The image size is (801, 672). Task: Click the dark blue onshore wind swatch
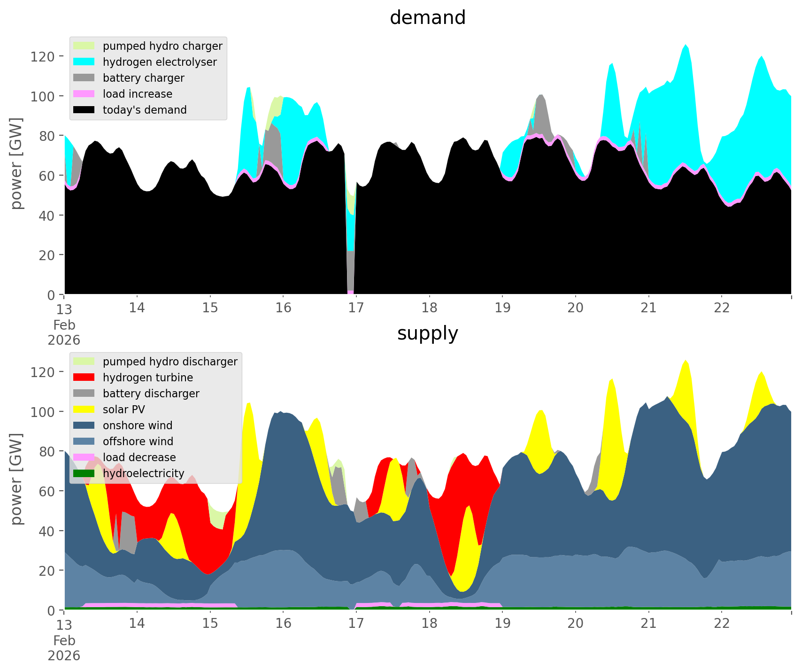[x=85, y=425]
